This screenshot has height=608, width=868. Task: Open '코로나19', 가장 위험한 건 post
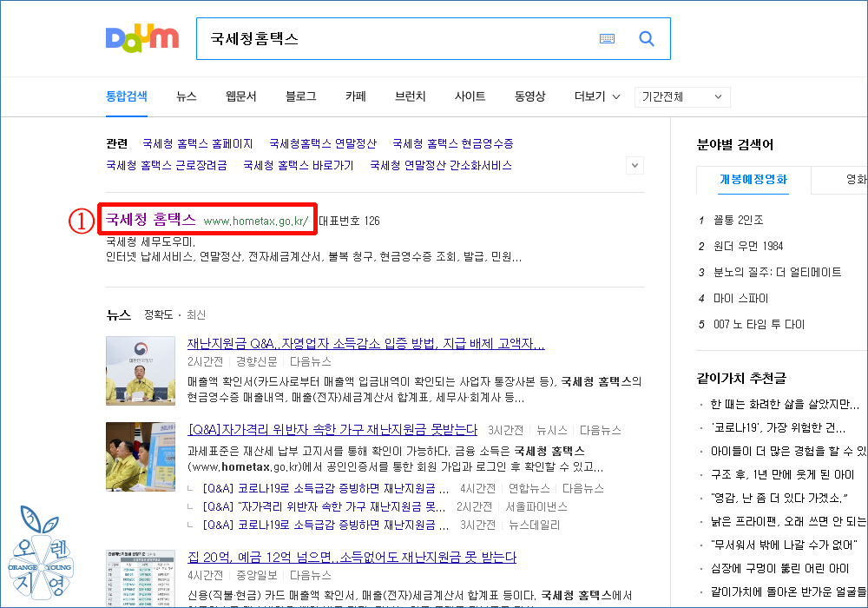(778, 428)
